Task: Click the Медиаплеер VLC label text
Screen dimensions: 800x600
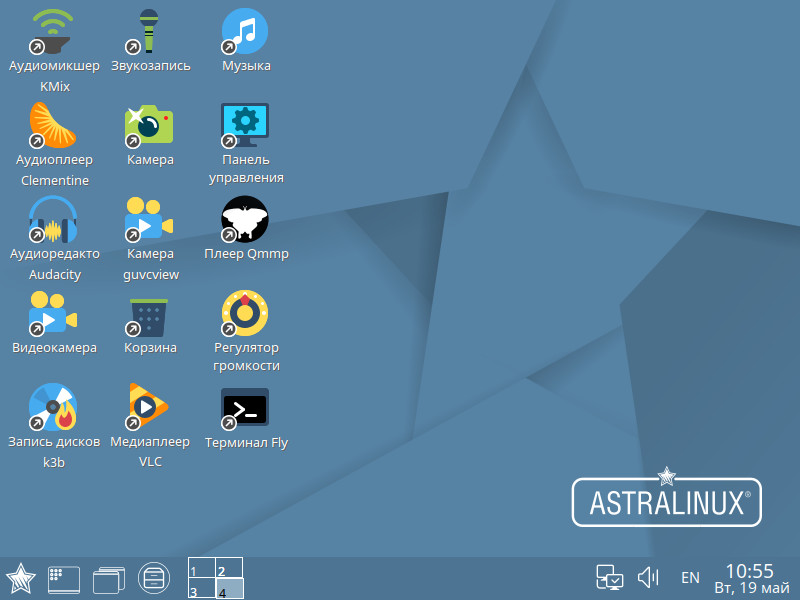Action: click(x=150, y=452)
